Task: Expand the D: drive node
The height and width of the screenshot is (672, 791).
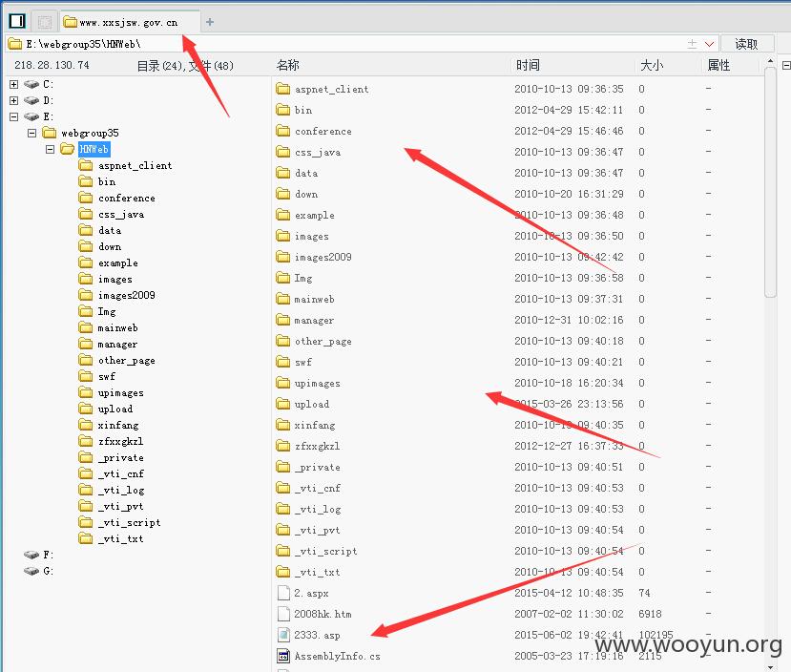Action: [14, 100]
